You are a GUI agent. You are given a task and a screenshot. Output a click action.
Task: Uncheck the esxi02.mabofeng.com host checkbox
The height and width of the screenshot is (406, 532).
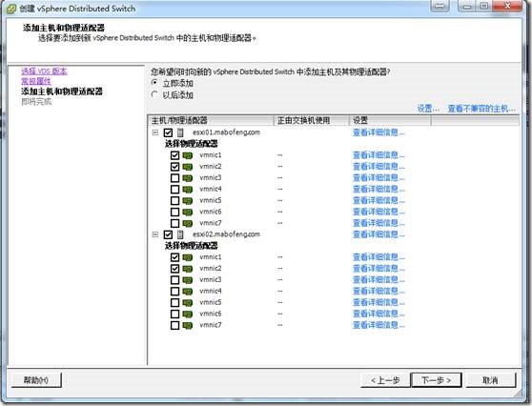(x=168, y=234)
